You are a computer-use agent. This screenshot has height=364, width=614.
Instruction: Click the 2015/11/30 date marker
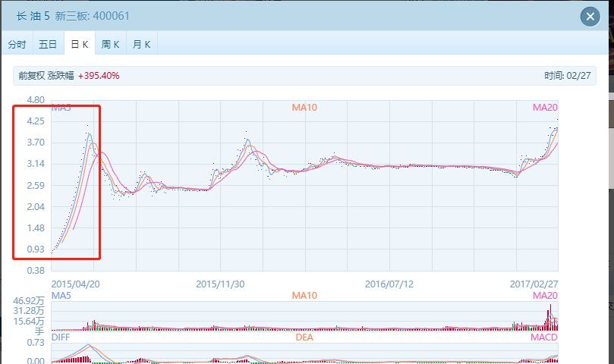220,284
